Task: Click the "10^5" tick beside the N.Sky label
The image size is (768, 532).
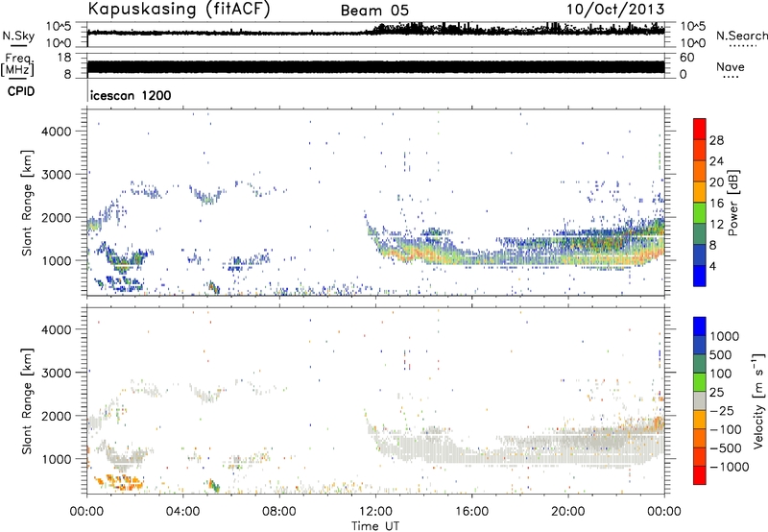Action: pos(59,27)
